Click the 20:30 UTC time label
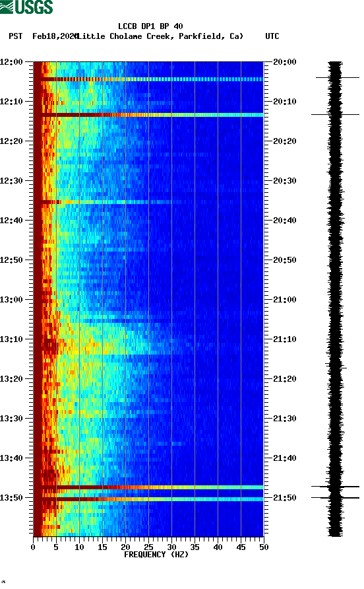Viewport: 364px width, 589px height. point(284,181)
